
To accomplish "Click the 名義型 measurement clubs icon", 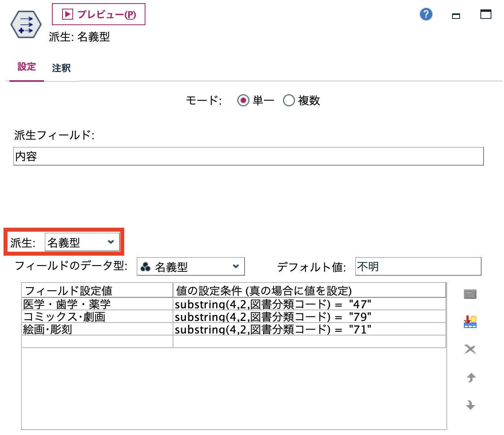I will coord(146,266).
